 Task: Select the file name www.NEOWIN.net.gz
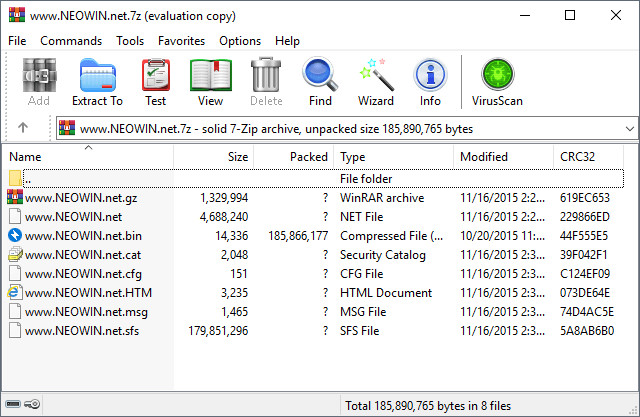[x=81, y=198]
